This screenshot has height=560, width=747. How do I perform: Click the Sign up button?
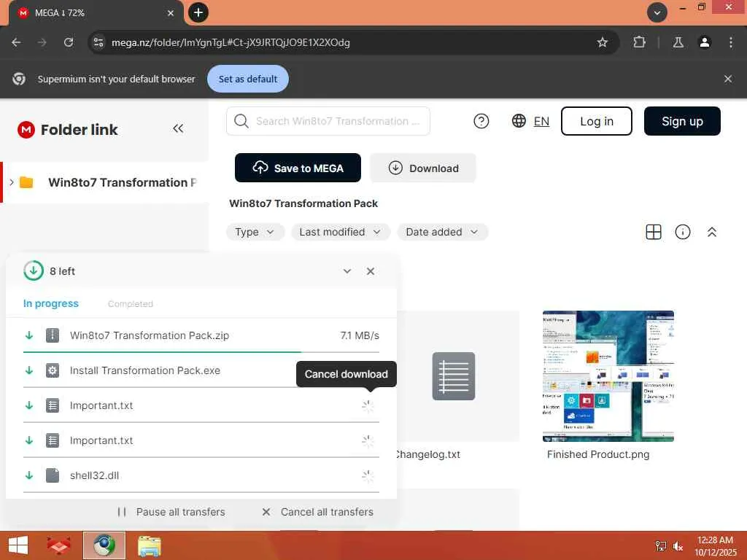pos(682,121)
